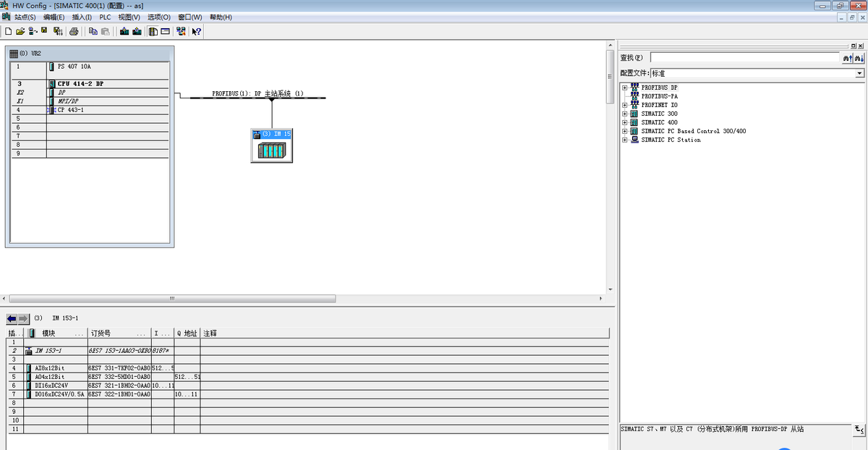
Task: Select the MPI/DP interface row in the rack
Action: click(x=88, y=101)
